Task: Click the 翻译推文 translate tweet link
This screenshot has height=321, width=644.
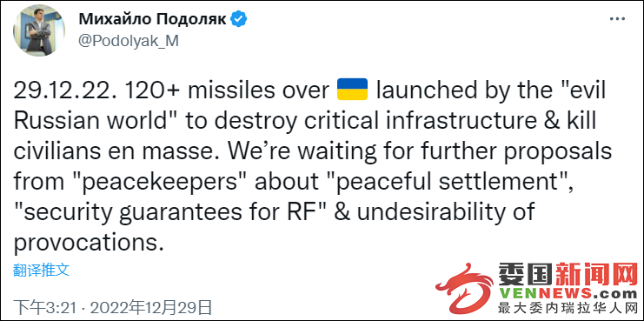Action: pos(41,270)
